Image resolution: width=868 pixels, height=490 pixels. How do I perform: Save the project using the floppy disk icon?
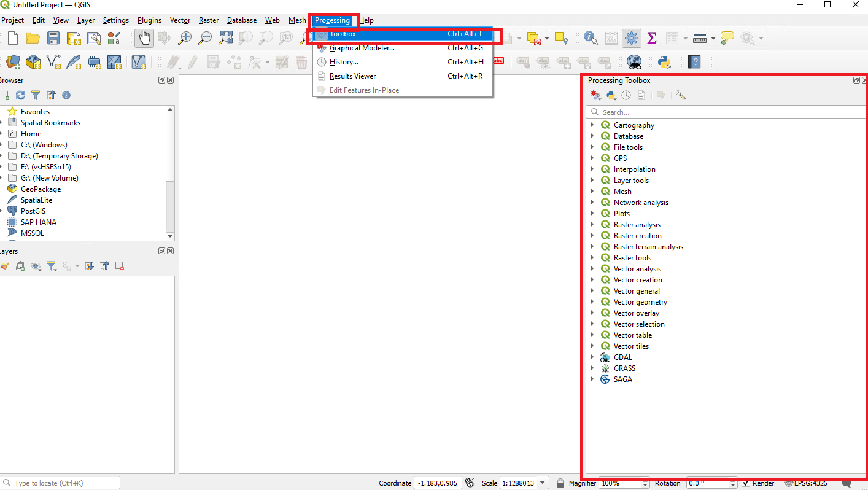tap(53, 38)
